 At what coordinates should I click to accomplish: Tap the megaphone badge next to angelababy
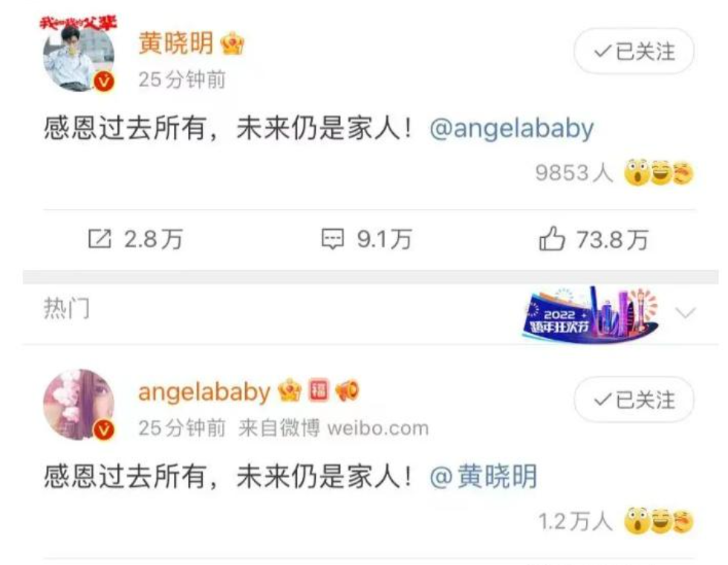[348, 391]
